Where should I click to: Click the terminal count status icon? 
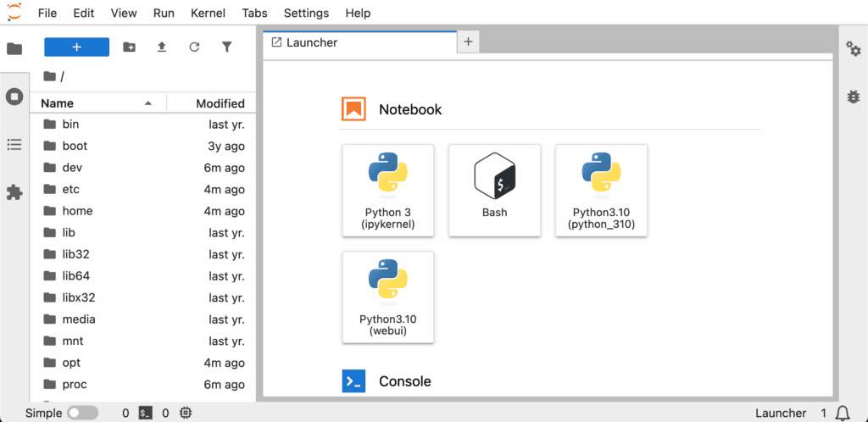pyautogui.click(x=145, y=413)
